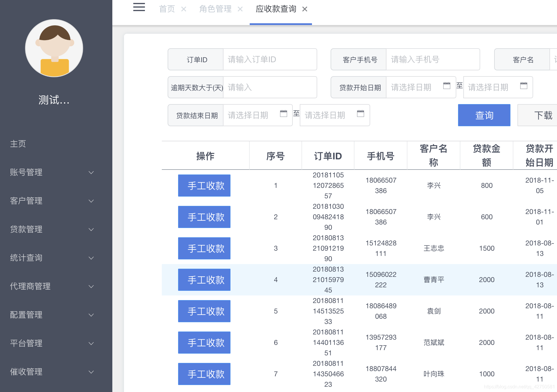The height and width of the screenshot is (392, 557).
Task: Expand the 配置管理 menu chevron
Action: (x=91, y=315)
